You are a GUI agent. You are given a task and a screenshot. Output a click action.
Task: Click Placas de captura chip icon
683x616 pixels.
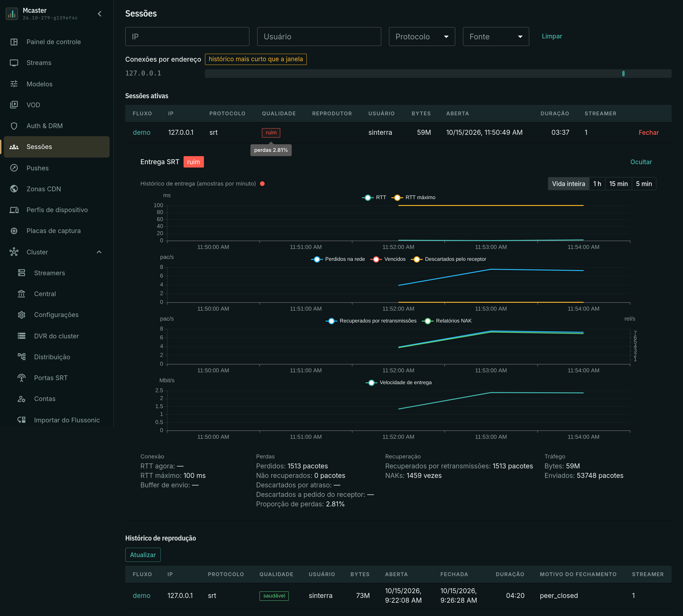14,231
